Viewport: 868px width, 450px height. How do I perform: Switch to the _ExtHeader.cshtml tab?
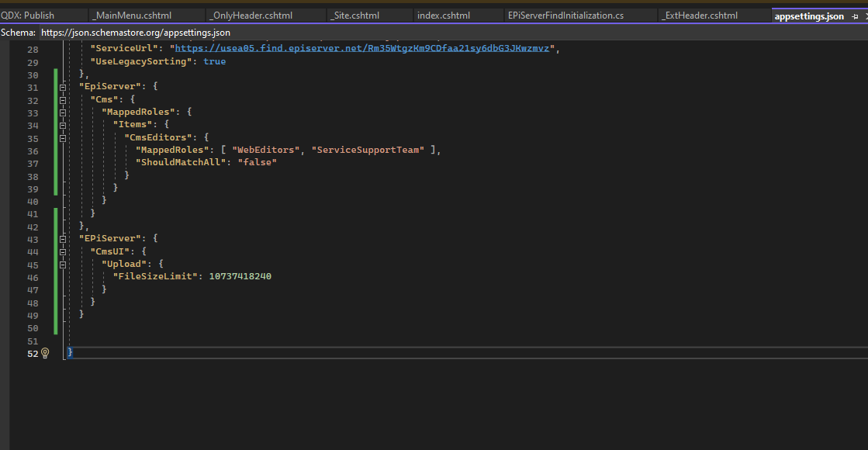701,16
